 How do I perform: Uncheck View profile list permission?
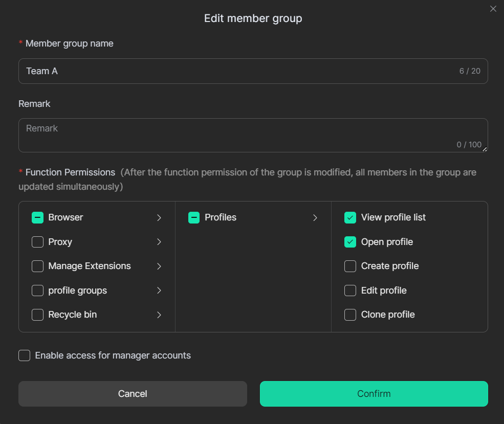pyautogui.click(x=350, y=217)
